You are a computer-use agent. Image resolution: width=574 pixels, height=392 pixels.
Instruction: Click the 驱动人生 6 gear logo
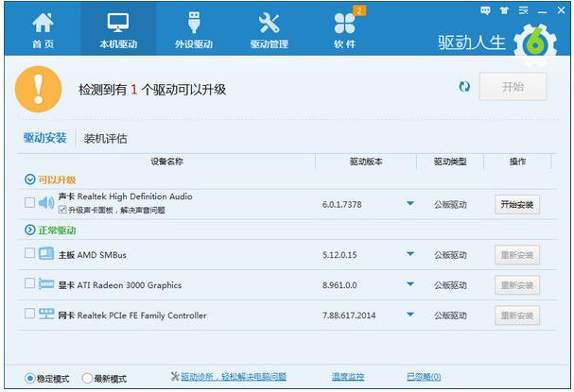pos(535,44)
